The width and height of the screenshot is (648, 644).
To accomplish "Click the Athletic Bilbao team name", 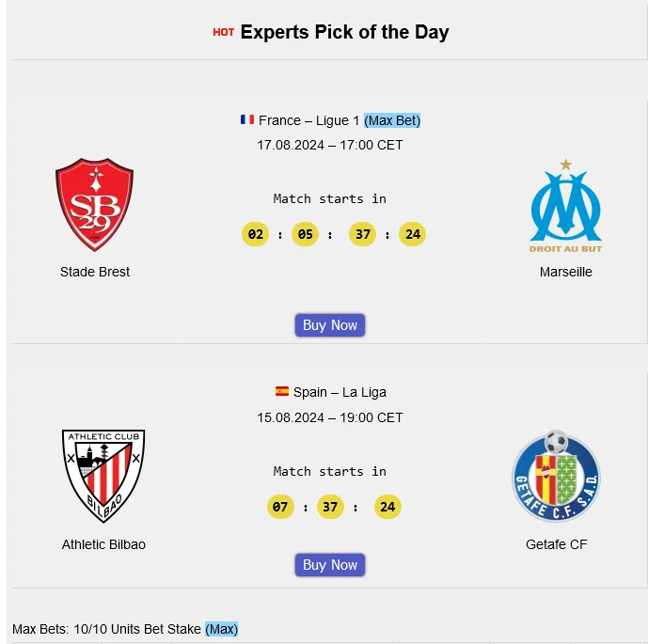I will click(x=103, y=544).
